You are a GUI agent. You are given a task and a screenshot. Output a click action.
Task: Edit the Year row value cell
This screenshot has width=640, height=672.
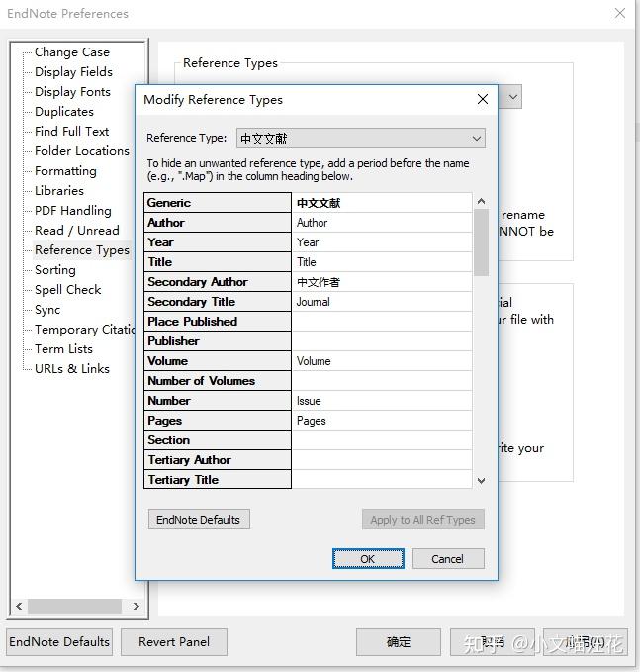382,242
